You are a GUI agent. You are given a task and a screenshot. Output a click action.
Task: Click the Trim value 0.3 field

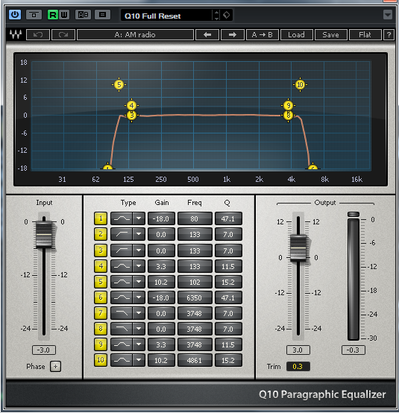298,366
